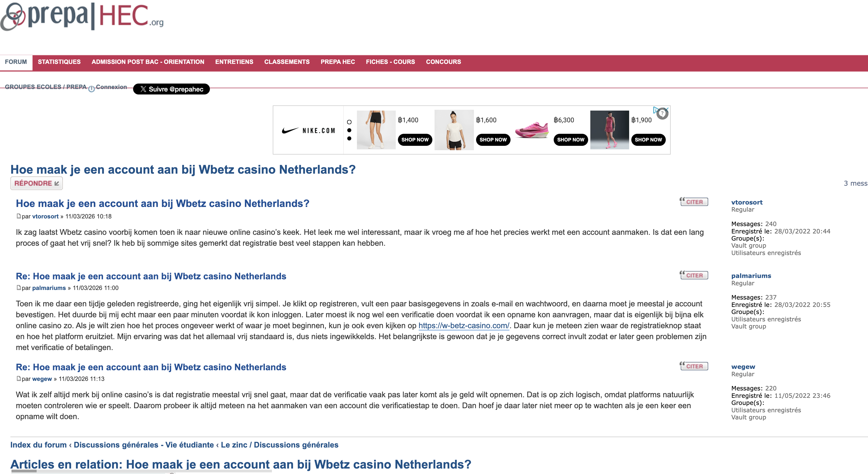This screenshot has width=868, height=474.
Task: Click 'Enregistré le: 11/05/2022 23:46' text
Action: pyautogui.click(x=781, y=396)
